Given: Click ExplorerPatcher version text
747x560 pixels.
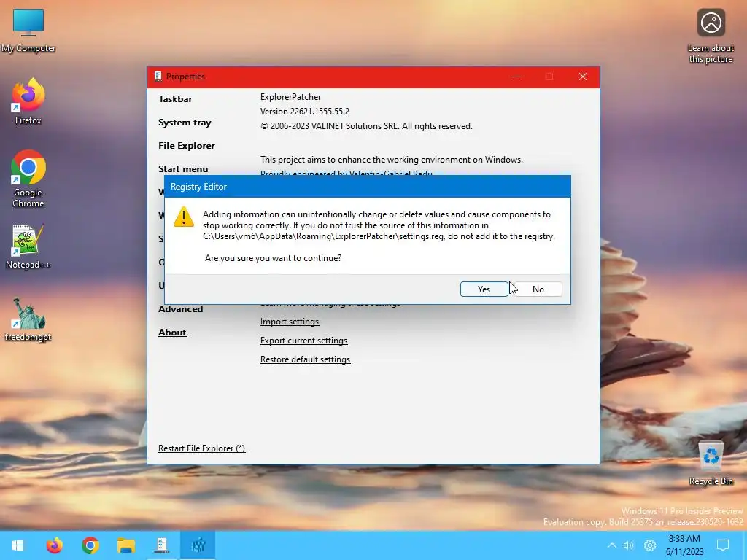Looking at the screenshot, I should pos(305,112).
